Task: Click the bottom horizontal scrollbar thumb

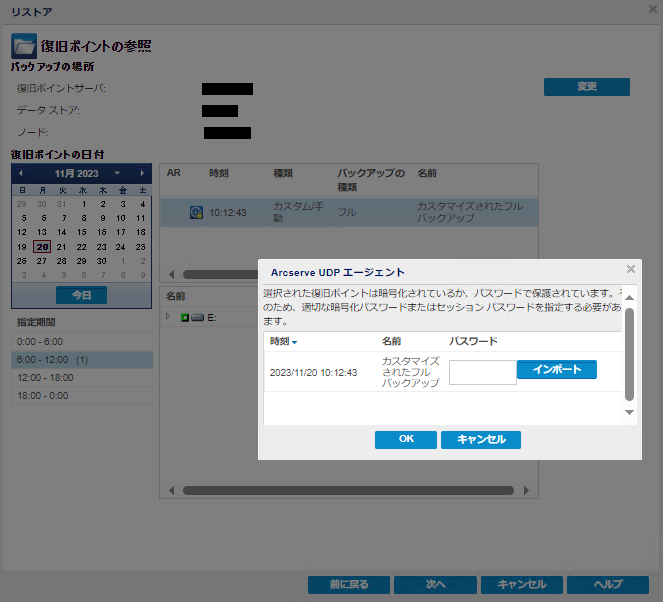Action: coord(348,490)
